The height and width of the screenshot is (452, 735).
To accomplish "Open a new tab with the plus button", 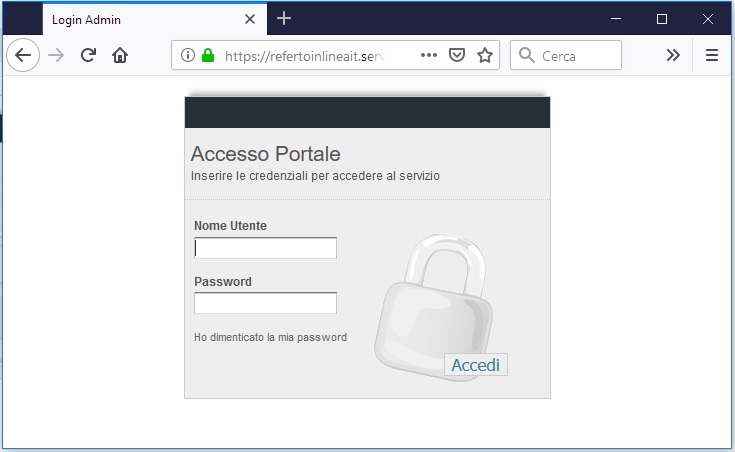I will pyautogui.click(x=284, y=19).
